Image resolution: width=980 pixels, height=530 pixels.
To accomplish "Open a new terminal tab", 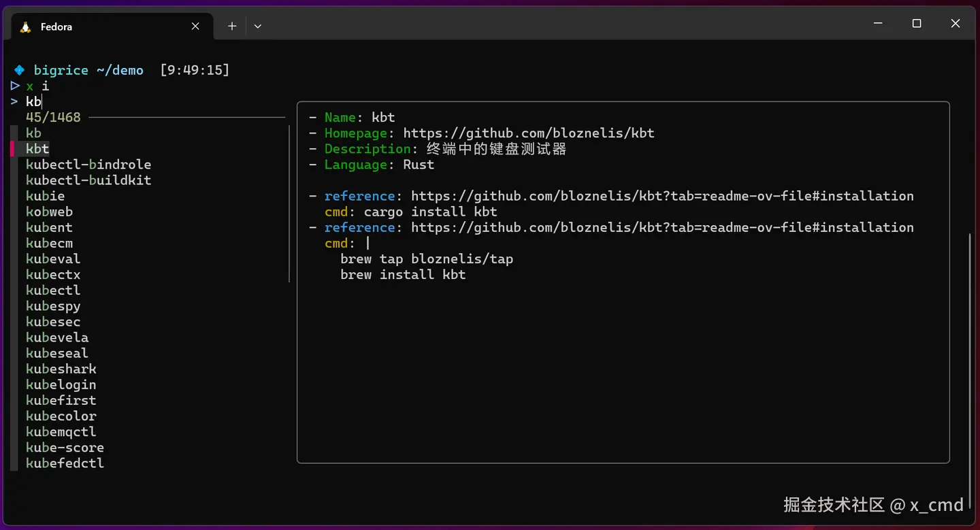I will 232,27.
